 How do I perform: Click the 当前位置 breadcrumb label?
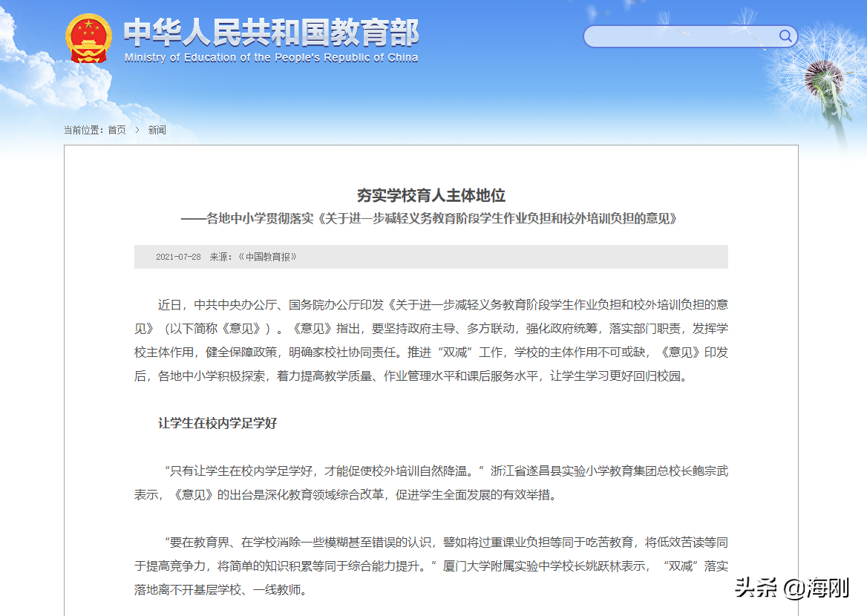pos(83,129)
